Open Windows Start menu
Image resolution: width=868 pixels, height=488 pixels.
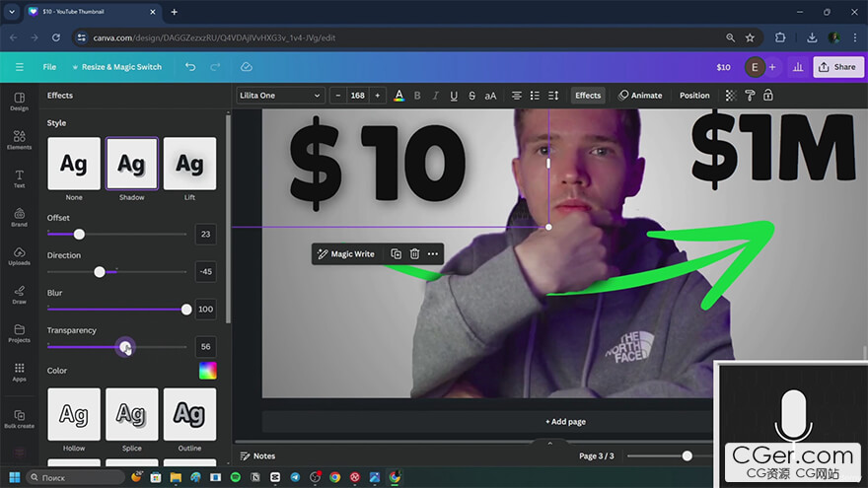point(15,477)
